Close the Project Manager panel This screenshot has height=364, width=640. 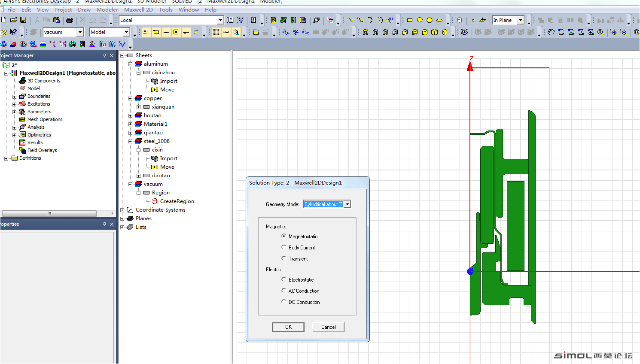pos(112,55)
